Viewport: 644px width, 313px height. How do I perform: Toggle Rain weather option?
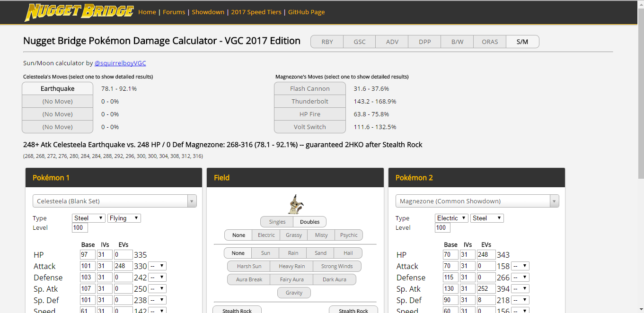click(293, 253)
